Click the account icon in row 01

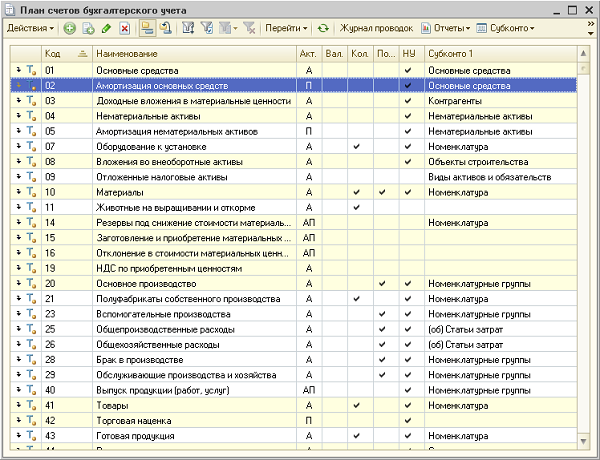pos(31,70)
